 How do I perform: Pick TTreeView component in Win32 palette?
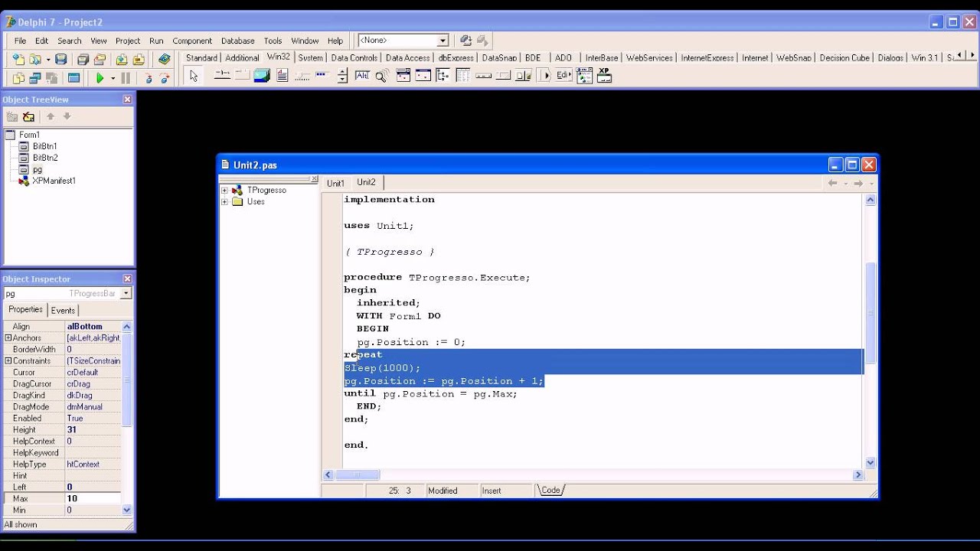tap(443, 75)
